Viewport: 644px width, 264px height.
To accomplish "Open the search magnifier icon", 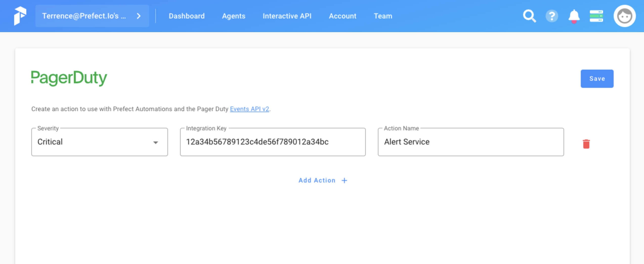I will (x=529, y=16).
